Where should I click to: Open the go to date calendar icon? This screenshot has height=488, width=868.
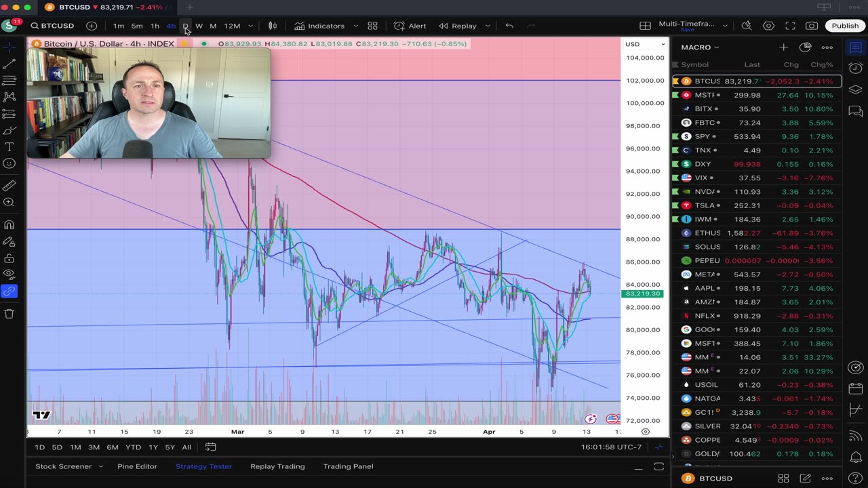(210, 447)
